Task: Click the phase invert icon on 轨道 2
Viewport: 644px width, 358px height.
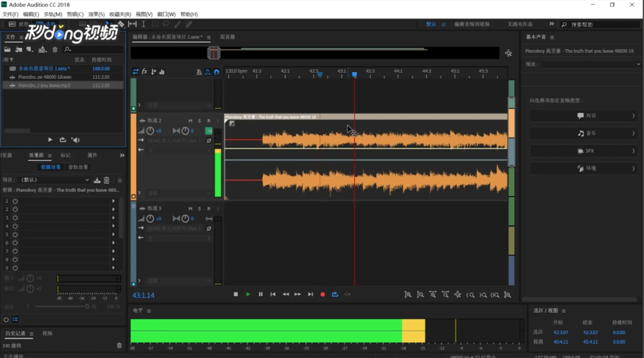Action: pos(209,141)
